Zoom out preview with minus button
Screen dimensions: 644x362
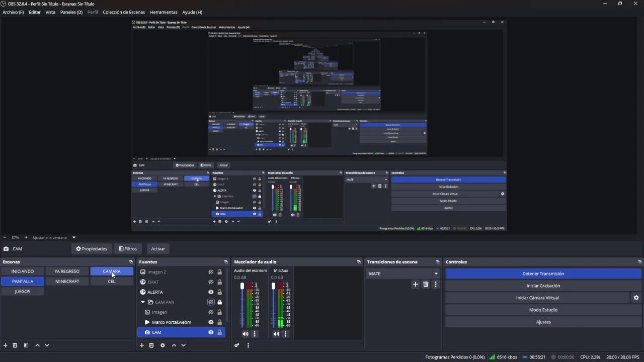[5, 237]
